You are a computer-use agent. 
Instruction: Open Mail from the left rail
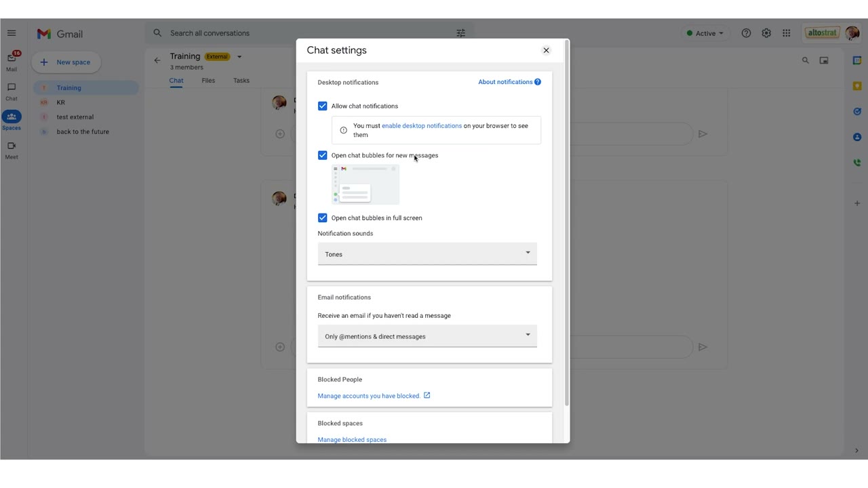(12, 60)
